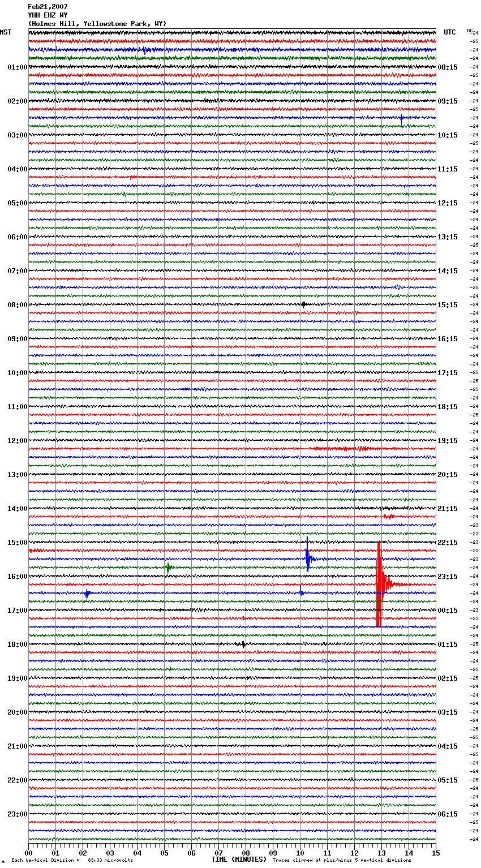This screenshot has width=481, height=868.
Task: Click the 19:15 UTC time label
Action: tap(448, 441)
